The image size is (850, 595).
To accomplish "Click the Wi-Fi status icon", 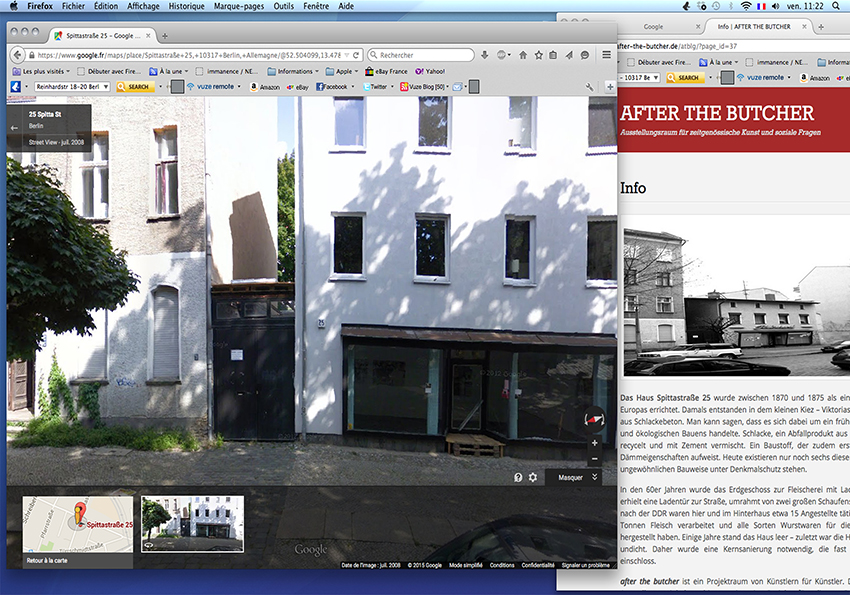I will 746,6.
